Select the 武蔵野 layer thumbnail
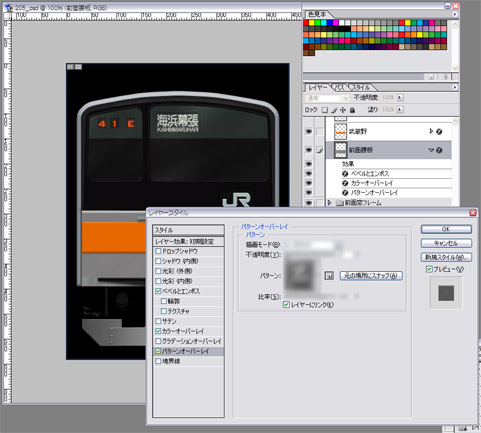This screenshot has height=433, width=481. (341, 132)
